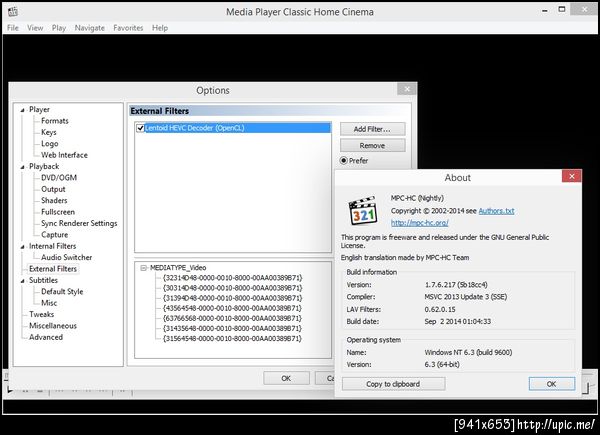
Task: Click the 321 clapperboard logo in About
Action: tap(363, 210)
